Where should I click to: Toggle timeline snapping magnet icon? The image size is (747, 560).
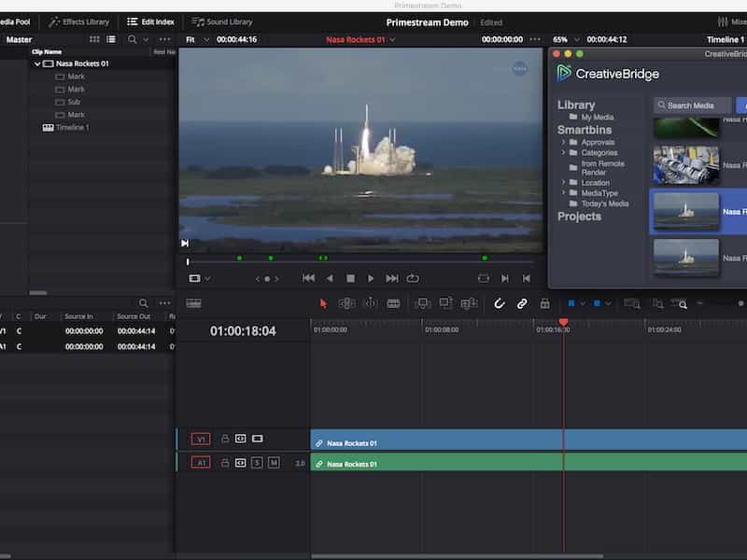tap(499, 303)
